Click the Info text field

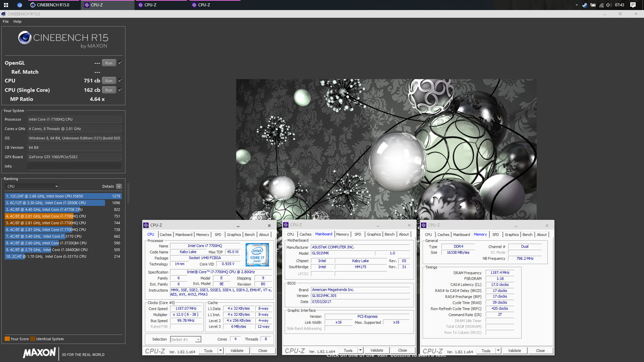[74, 166]
